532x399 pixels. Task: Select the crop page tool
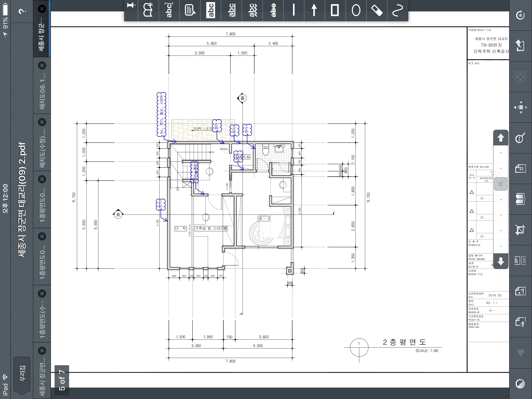pyautogui.click(x=521, y=230)
